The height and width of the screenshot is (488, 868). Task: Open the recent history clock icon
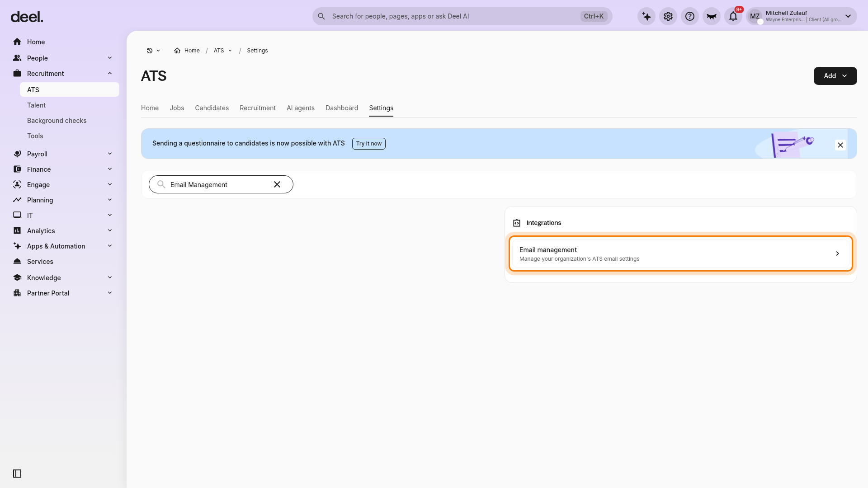pos(150,51)
